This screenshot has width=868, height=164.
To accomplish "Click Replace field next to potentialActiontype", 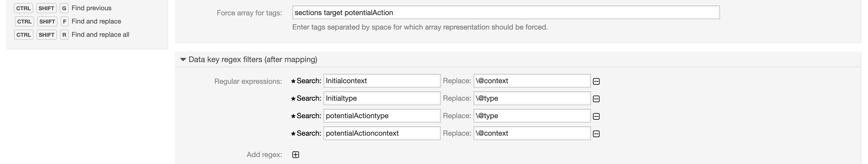I will tap(532, 116).
